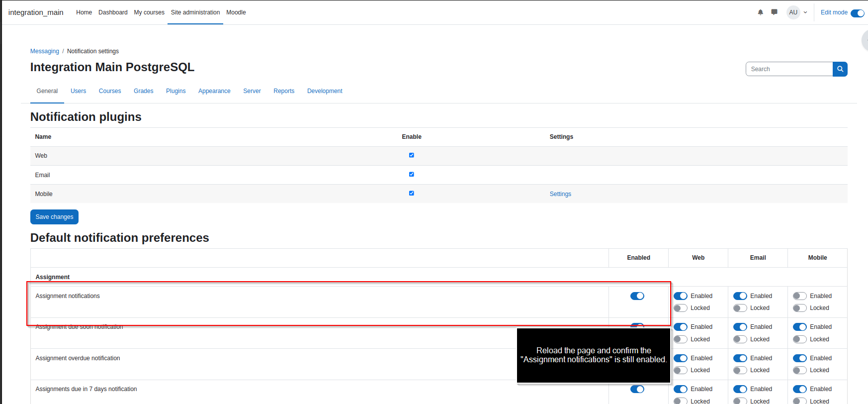
Task: Toggle Email Enabled for Assignment notifications
Action: click(x=740, y=296)
